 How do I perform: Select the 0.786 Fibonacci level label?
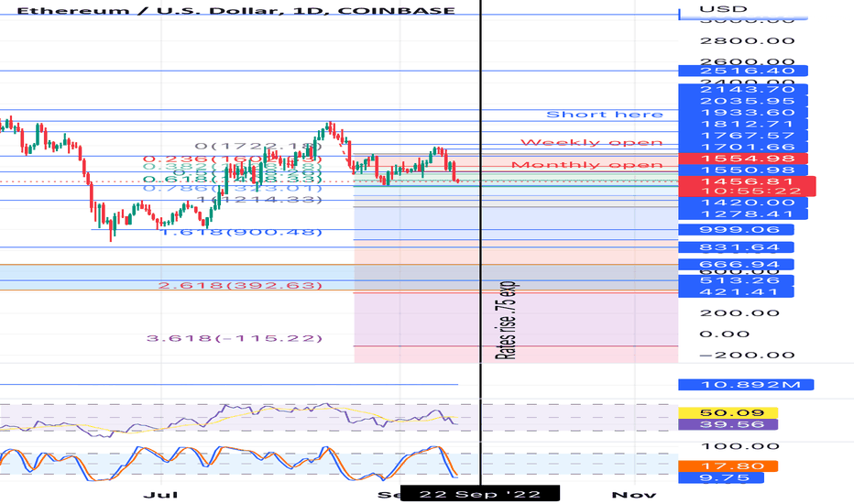pyautogui.click(x=233, y=189)
